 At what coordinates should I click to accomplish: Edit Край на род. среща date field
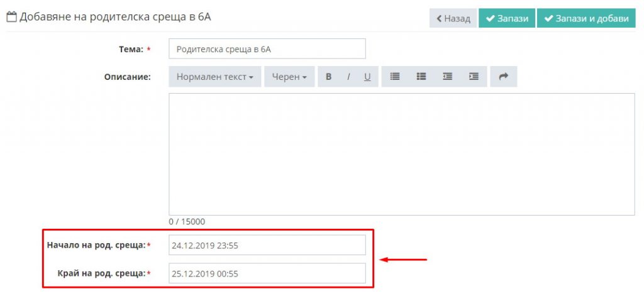tap(267, 273)
